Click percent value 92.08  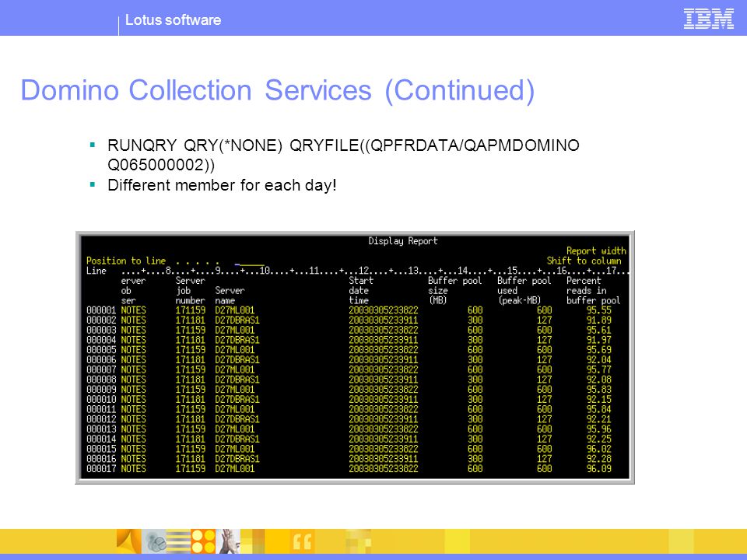[x=598, y=380]
